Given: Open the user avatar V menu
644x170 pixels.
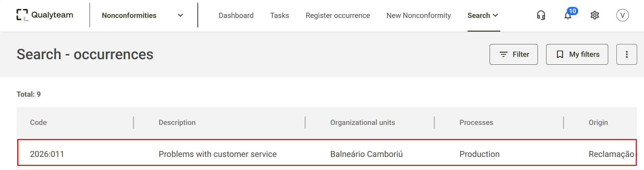Looking at the screenshot, I should [622, 15].
